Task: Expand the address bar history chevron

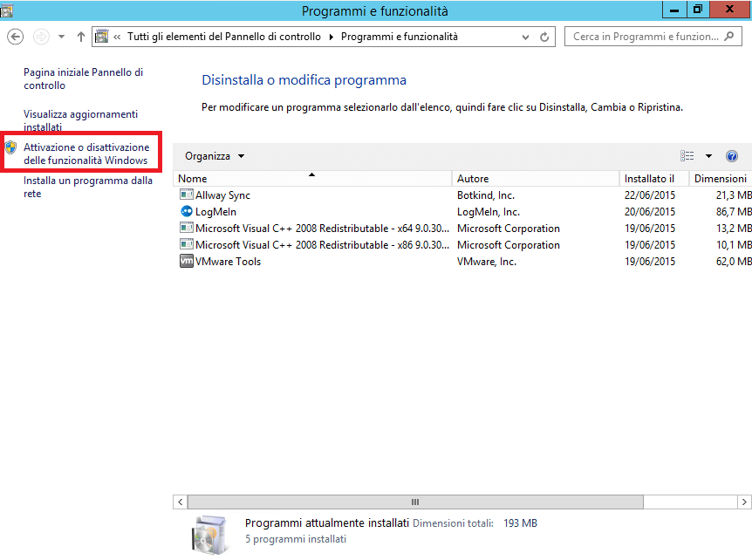Action: coord(526,37)
